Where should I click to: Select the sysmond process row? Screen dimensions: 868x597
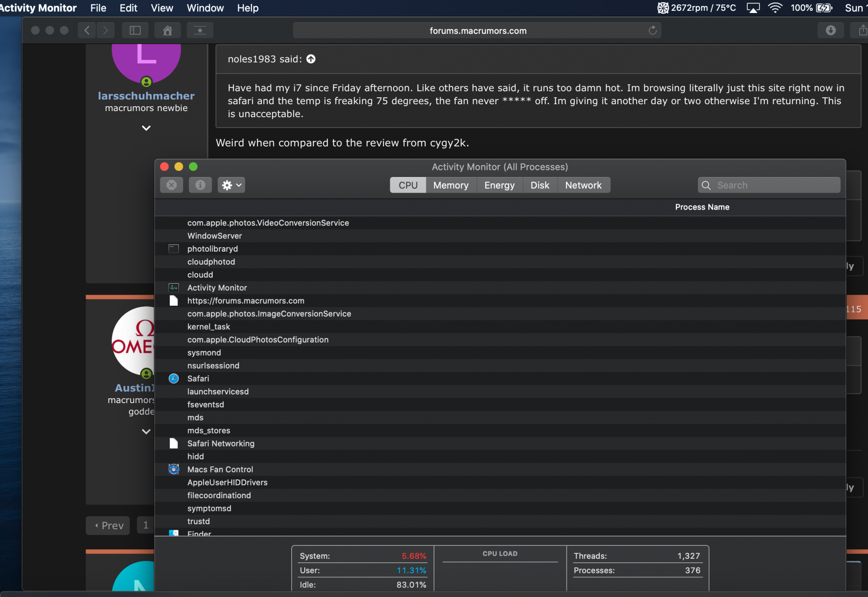click(500, 353)
